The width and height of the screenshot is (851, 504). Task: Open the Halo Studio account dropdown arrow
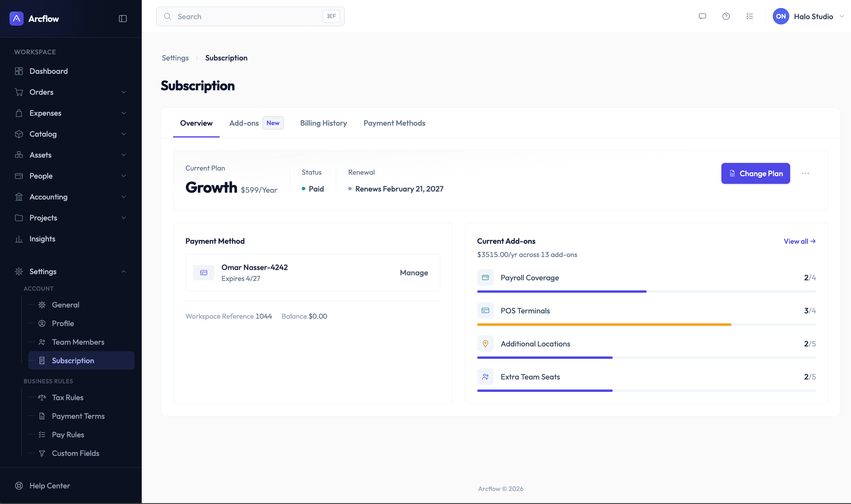click(x=842, y=16)
